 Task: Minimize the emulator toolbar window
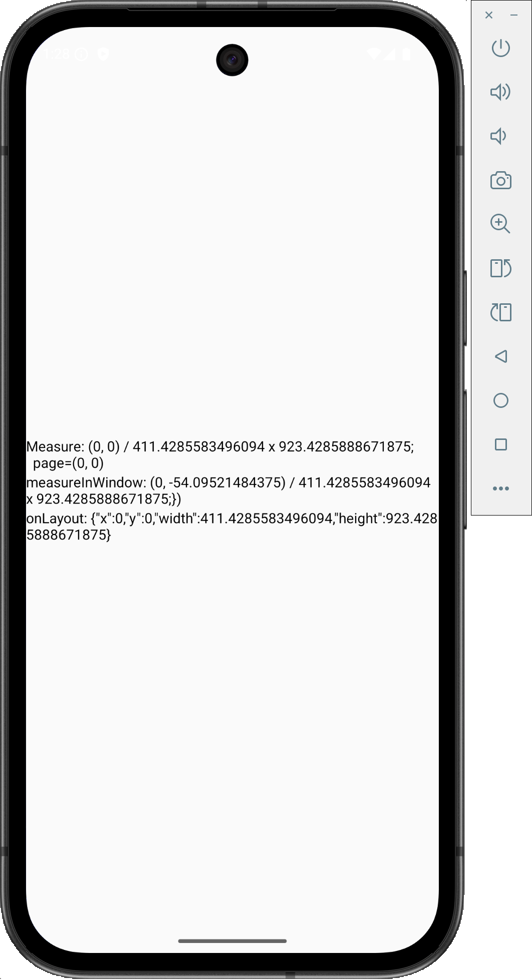pos(514,15)
